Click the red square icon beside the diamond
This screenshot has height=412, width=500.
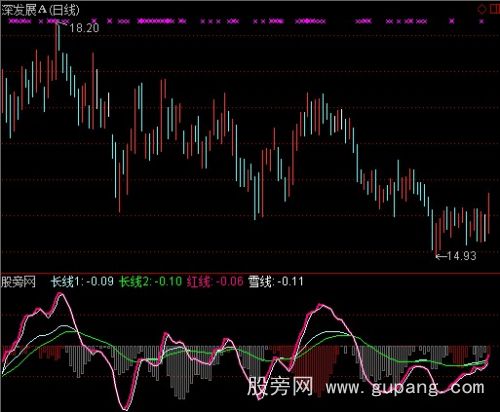click(x=494, y=9)
